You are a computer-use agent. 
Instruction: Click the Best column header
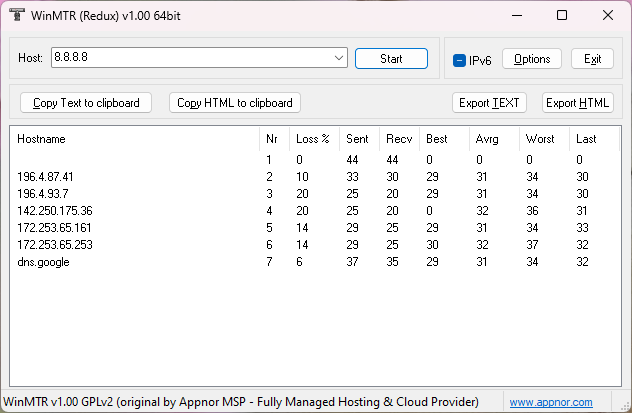pyautogui.click(x=445, y=139)
